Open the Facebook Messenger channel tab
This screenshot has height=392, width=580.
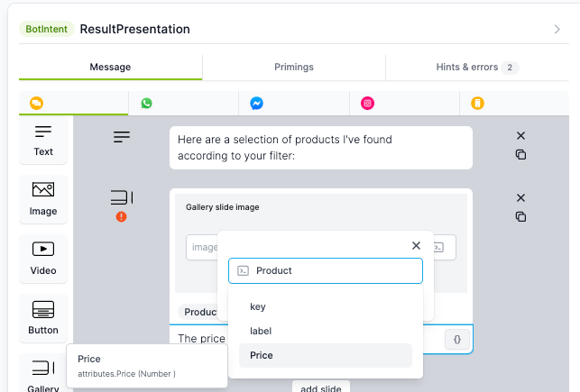257,103
